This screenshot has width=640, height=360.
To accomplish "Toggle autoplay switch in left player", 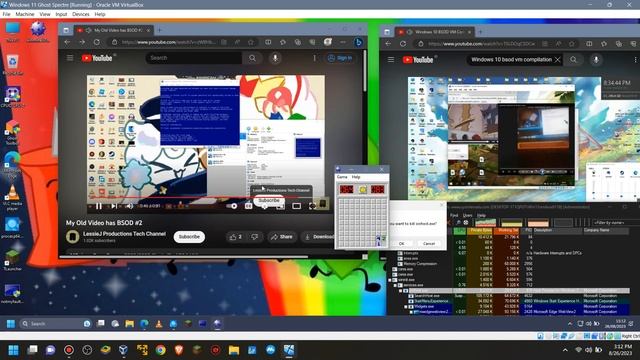I will [232, 206].
